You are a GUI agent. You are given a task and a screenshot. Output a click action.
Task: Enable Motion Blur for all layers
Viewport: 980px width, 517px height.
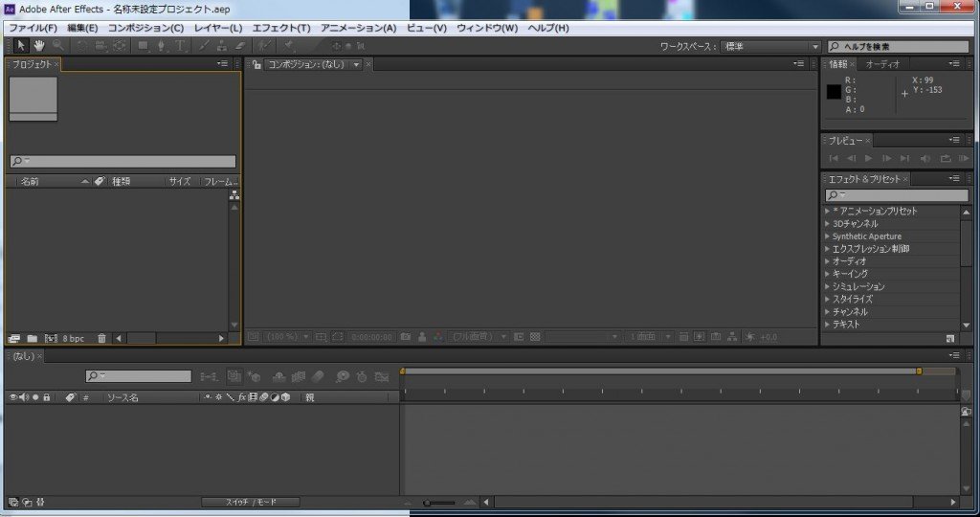318,376
